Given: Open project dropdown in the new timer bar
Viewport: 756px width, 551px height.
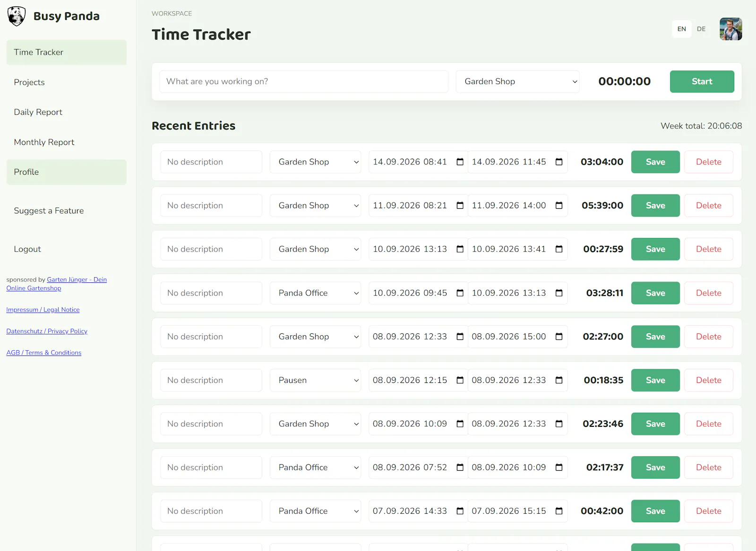Looking at the screenshot, I should (x=517, y=82).
